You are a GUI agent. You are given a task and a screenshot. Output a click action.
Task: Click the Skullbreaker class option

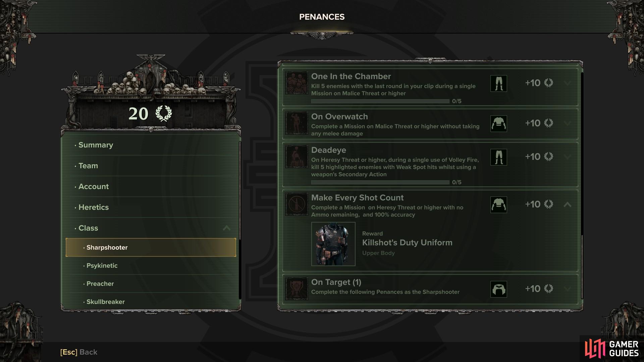[105, 301]
